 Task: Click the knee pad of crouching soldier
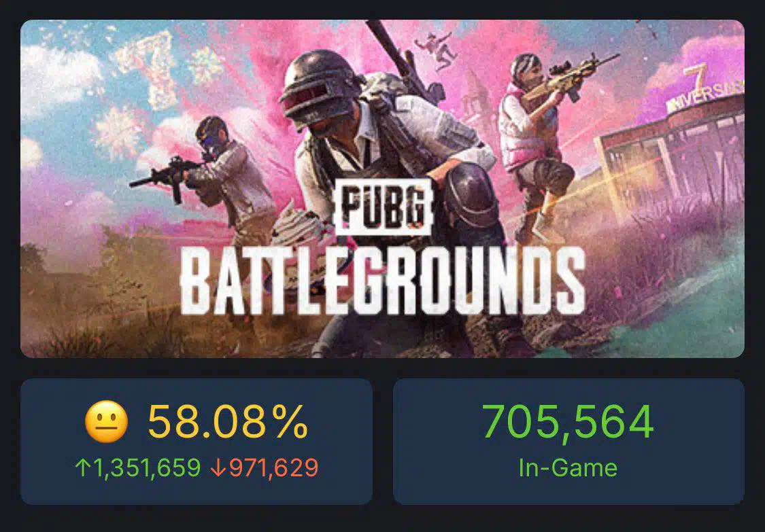[x=472, y=194]
